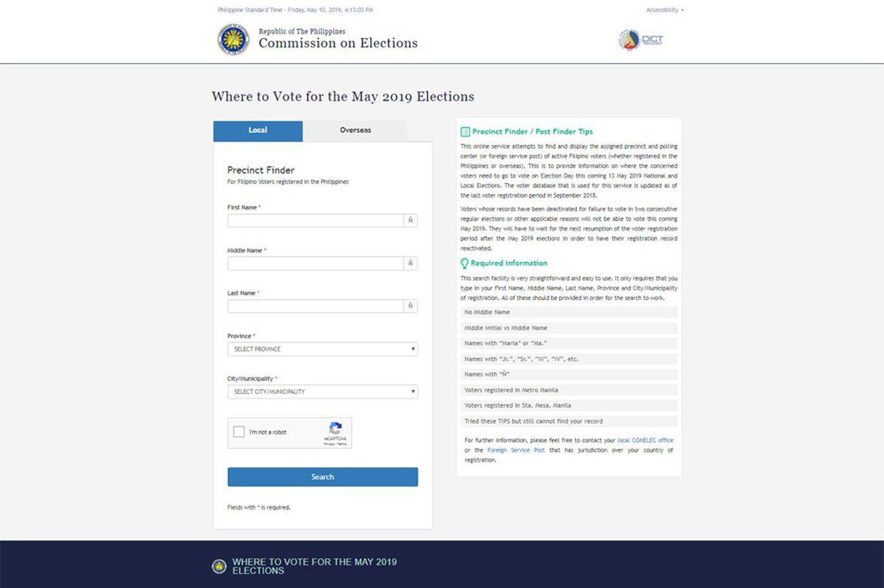Check the I'm not a robot box

[239, 432]
